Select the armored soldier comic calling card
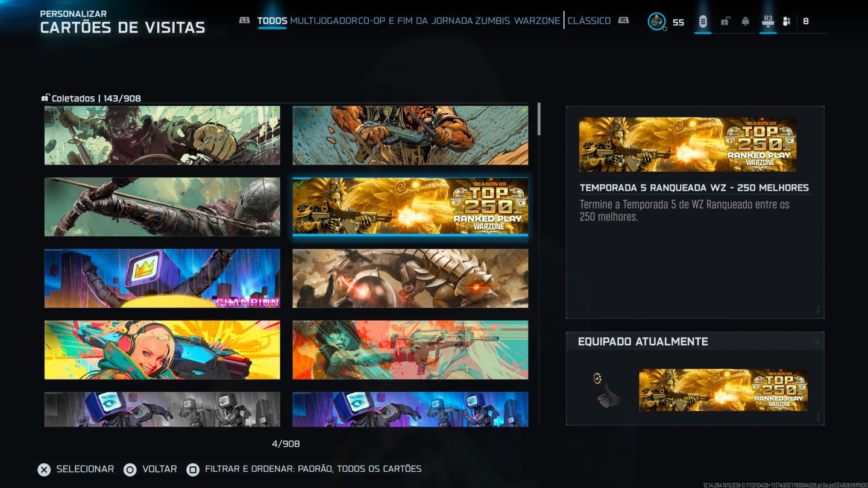868x488 pixels. (410, 136)
